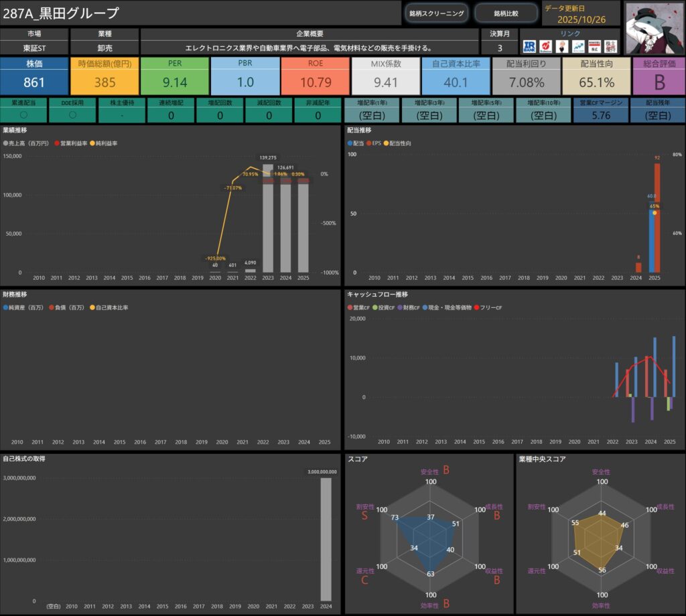This screenshot has width=686, height=616.
Task: Select the 総合評価 B card
Action: pos(659,76)
